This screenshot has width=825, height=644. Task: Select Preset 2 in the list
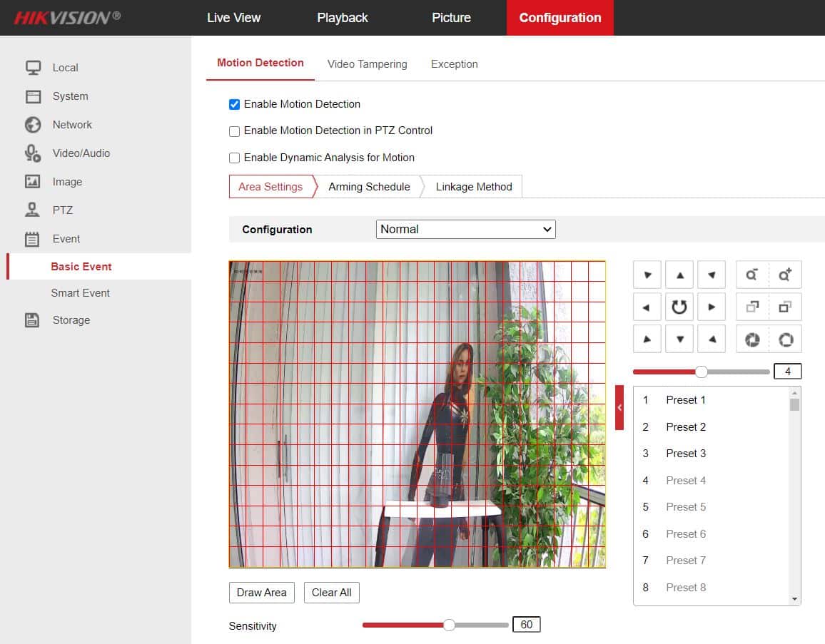coord(685,427)
